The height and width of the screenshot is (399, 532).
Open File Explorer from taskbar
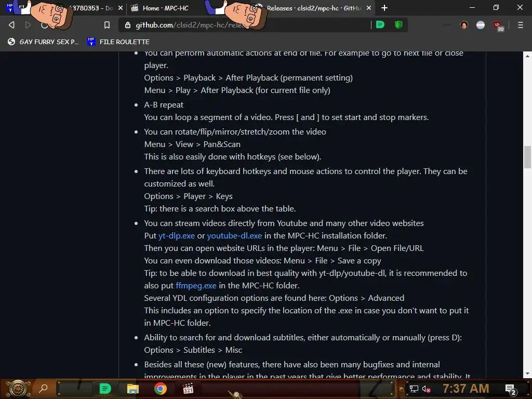click(132, 389)
